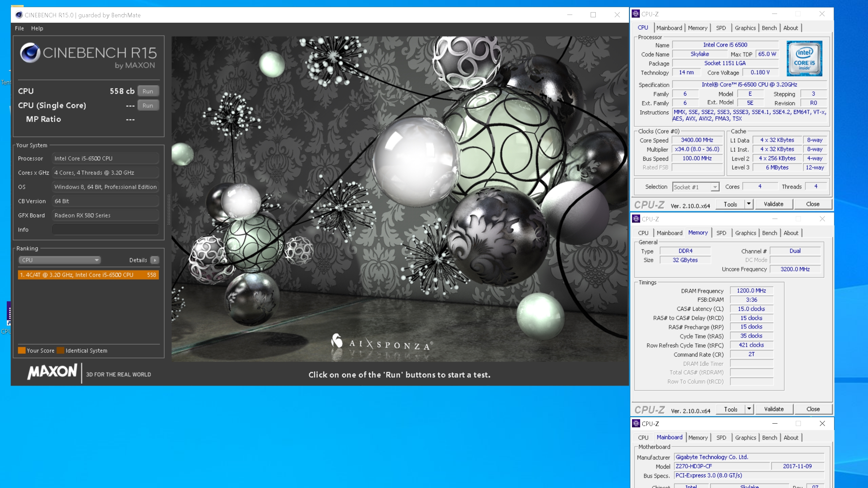Image resolution: width=868 pixels, height=488 pixels.
Task: Click the middle CPU-Z title bar chip icon
Action: tap(636, 219)
